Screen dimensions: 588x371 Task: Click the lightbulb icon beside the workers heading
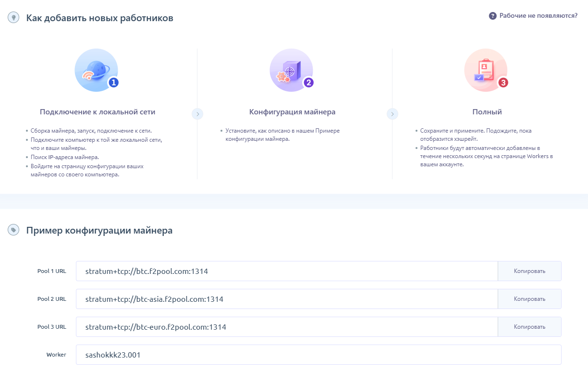(13, 18)
